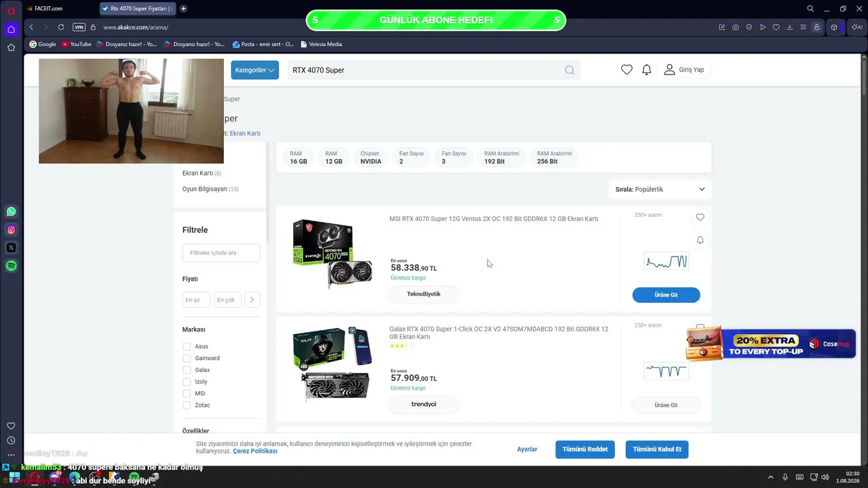868x488 pixels.
Task: Select the RAM Arabirimi 256 Bit chip
Action: click(554, 157)
